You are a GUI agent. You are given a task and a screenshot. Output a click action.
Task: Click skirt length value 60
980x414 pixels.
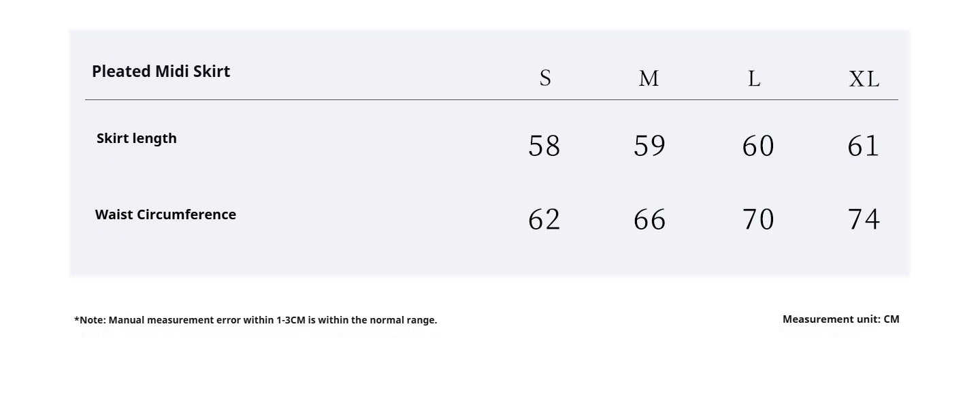[758, 146]
